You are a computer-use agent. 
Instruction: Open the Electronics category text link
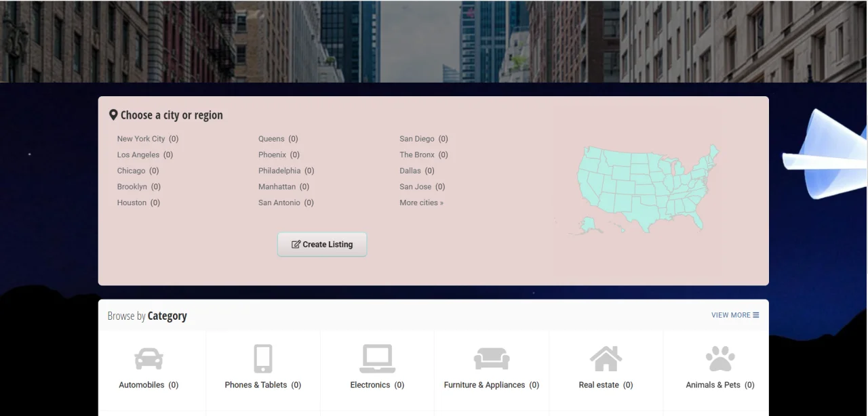[x=370, y=385]
